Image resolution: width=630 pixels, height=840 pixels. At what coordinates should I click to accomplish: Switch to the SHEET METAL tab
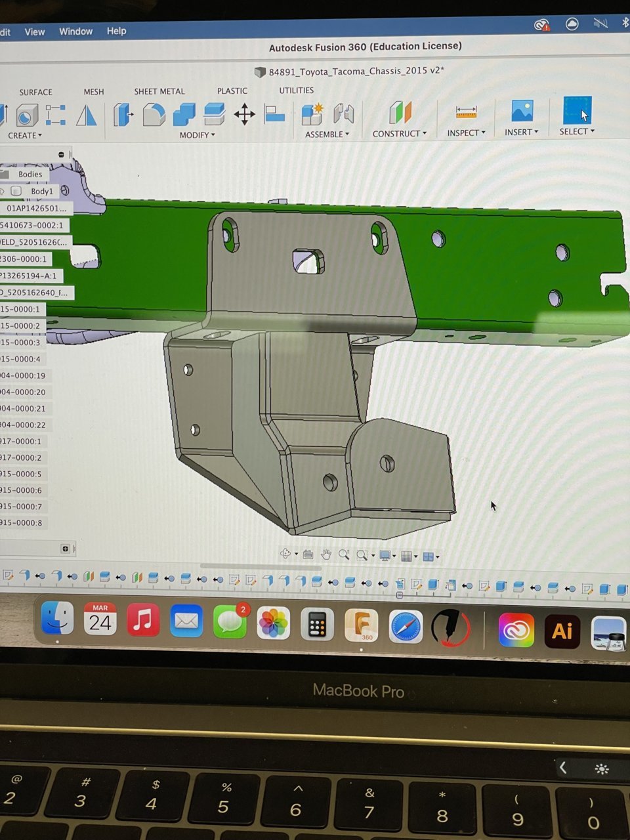point(159,91)
